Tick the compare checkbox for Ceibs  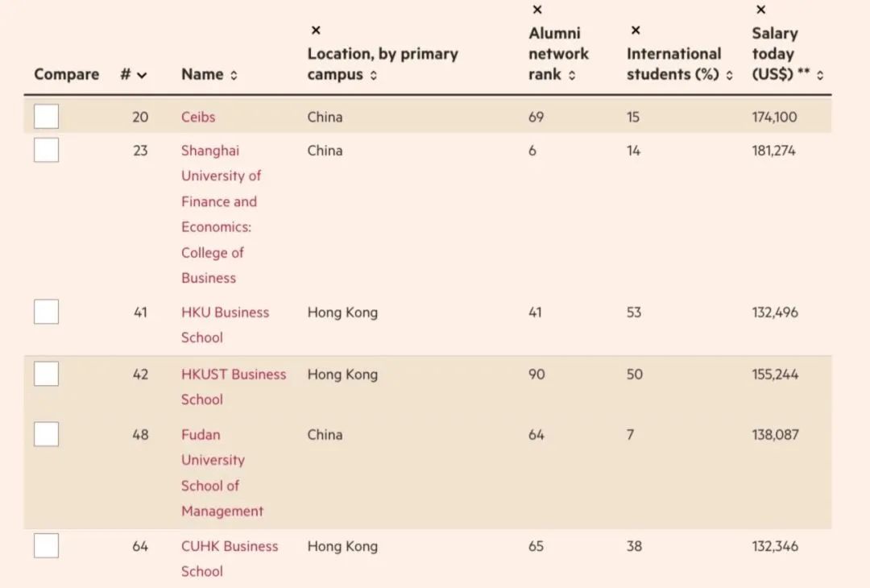tap(46, 117)
